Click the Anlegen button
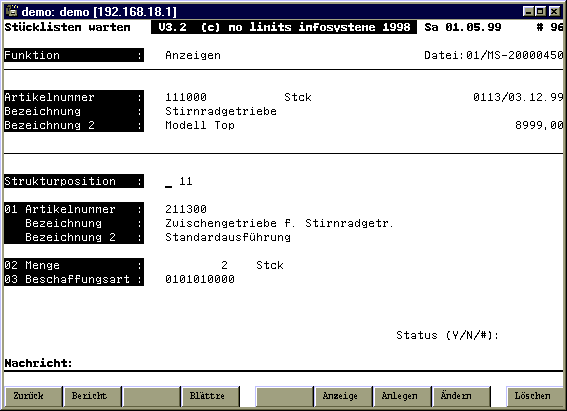 (x=402, y=396)
